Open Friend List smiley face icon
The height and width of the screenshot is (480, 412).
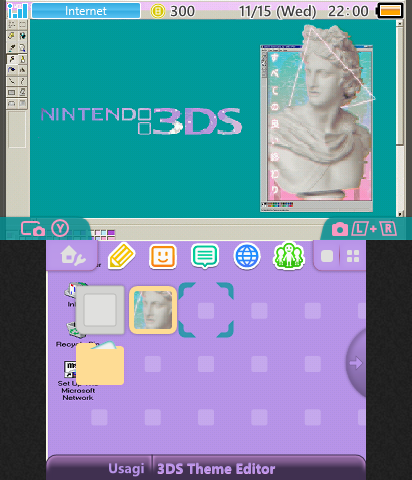coord(162,256)
